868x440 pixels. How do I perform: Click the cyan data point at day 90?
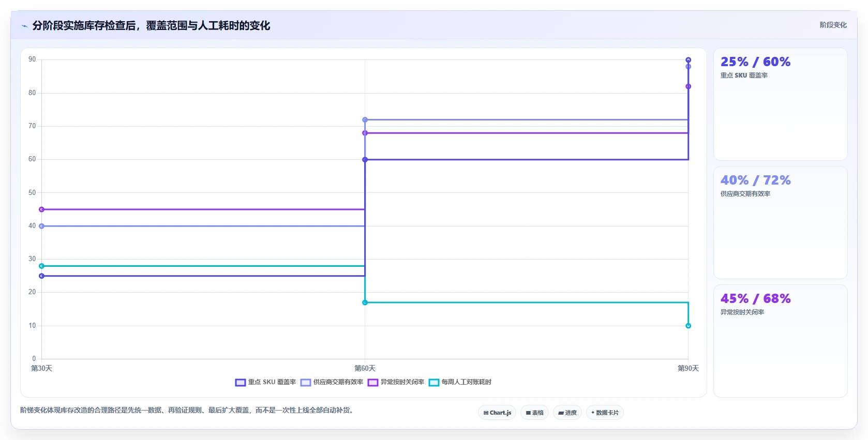click(688, 326)
